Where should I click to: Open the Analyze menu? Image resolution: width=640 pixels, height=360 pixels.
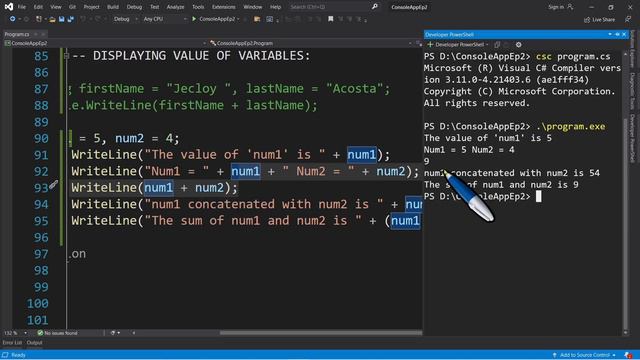click(175, 7)
